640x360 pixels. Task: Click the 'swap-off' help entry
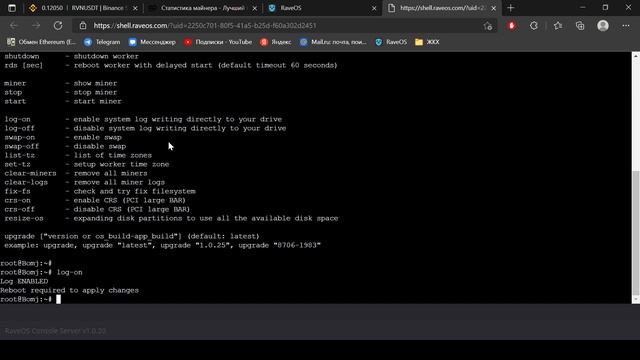(x=22, y=146)
